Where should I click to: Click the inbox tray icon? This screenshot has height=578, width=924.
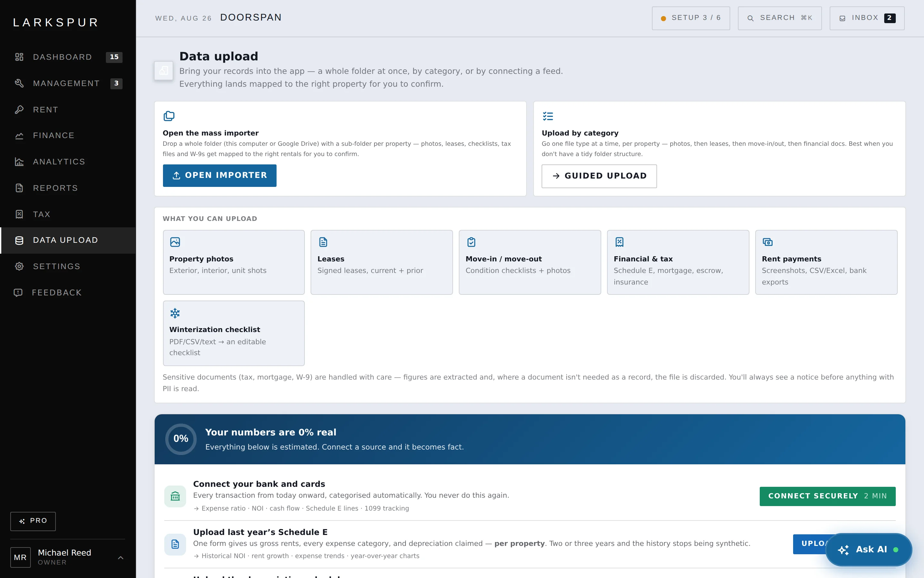pos(842,18)
